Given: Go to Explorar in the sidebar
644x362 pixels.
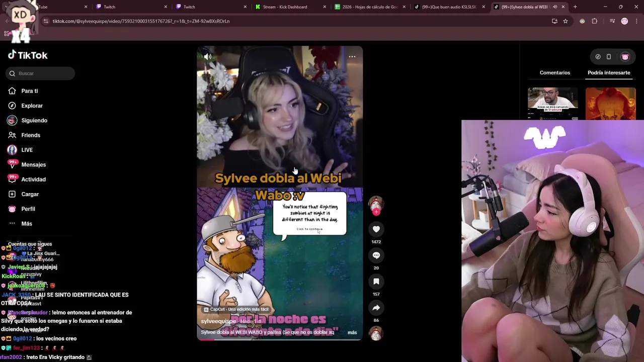Looking at the screenshot, I should (32, 106).
